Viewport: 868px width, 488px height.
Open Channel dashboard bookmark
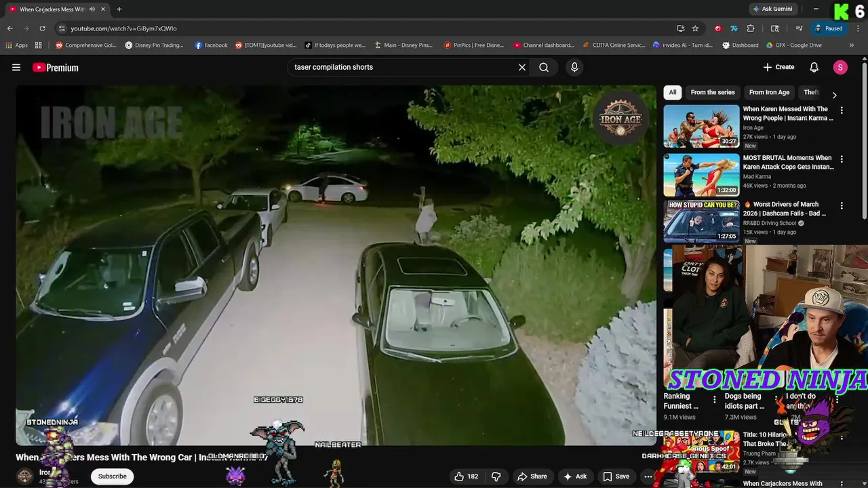pos(544,45)
